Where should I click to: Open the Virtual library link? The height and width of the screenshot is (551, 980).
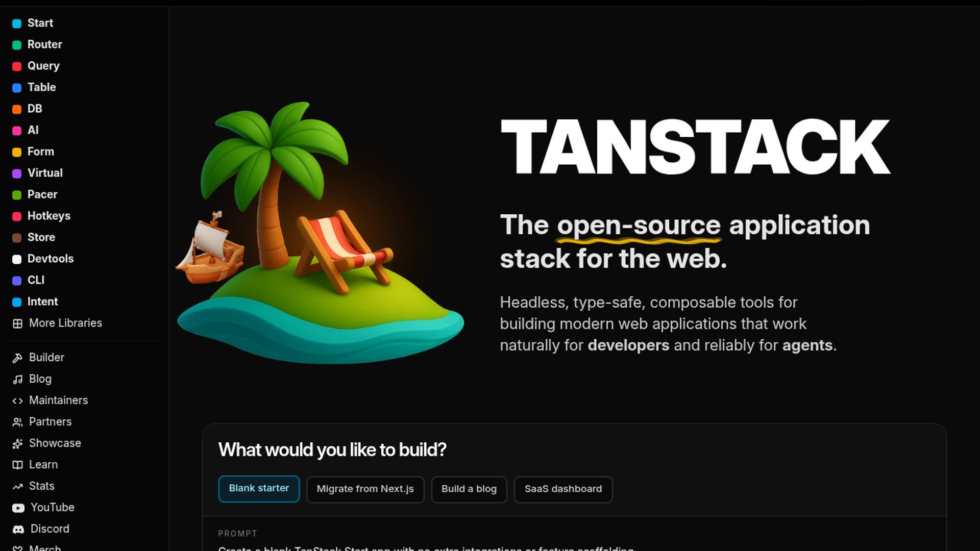tap(45, 173)
